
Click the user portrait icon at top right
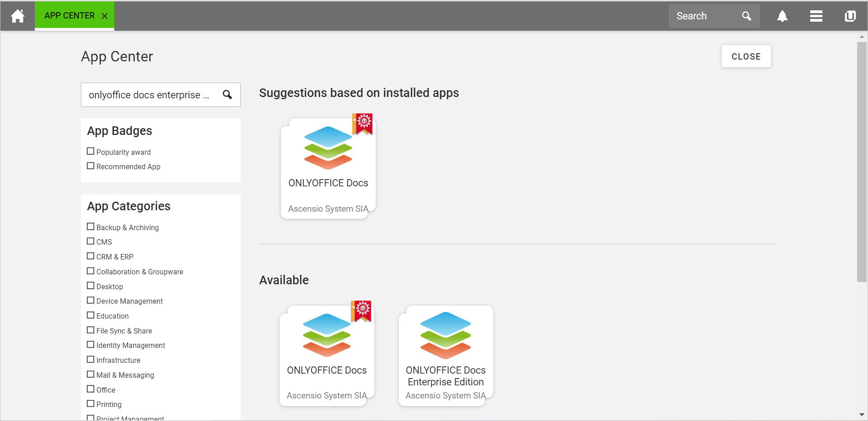click(850, 16)
